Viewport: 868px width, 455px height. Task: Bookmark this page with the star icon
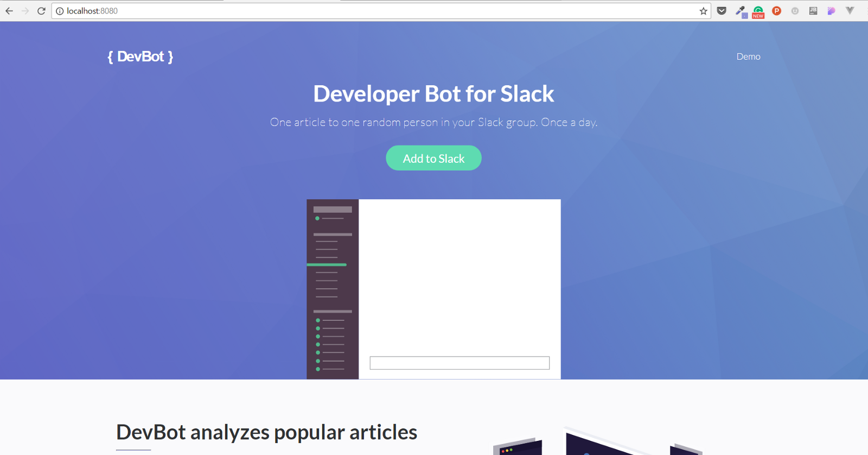tap(703, 11)
